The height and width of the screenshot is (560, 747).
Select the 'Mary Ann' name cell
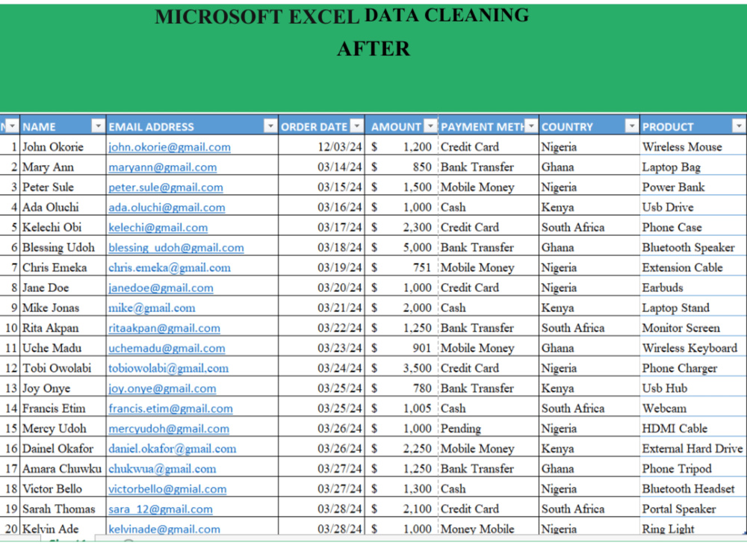63,167
